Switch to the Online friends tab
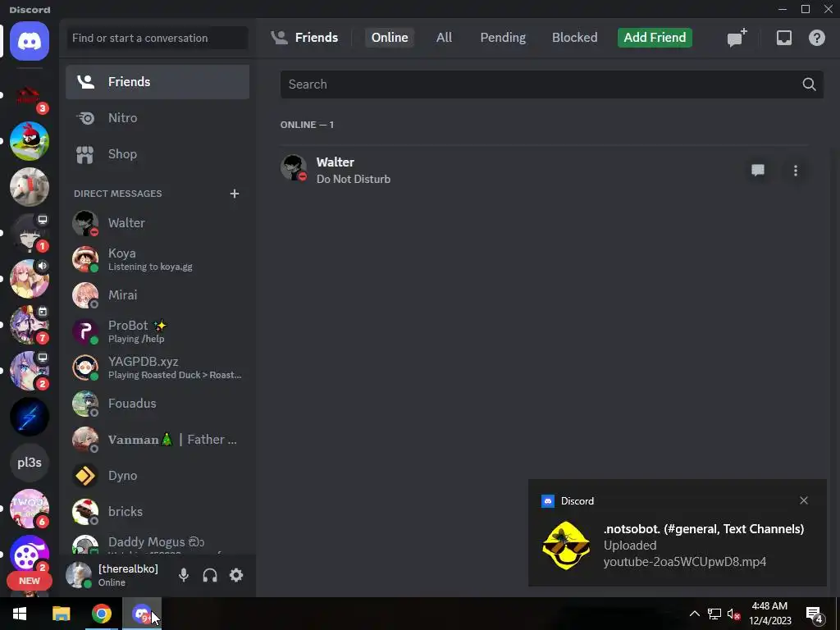Viewport: 840px width, 630px height. (390, 38)
